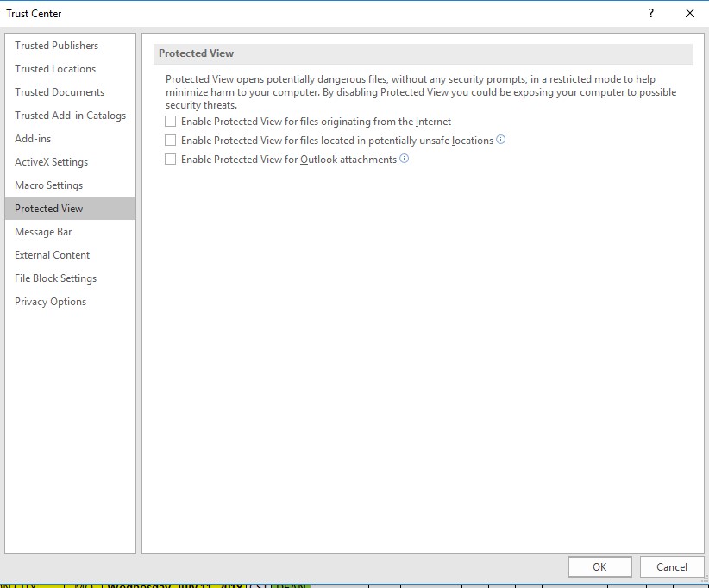
Task: Enable Protected View for Outlook attachments
Action: 171,159
